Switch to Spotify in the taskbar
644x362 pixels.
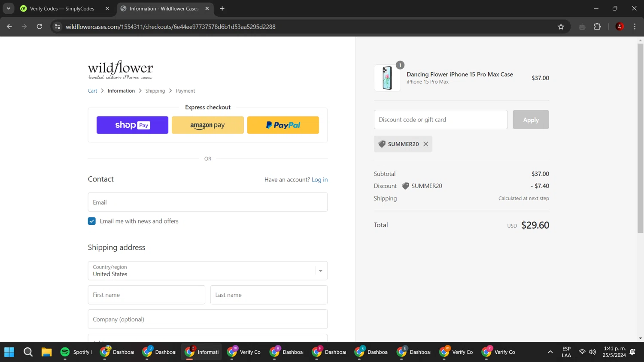point(76,352)
